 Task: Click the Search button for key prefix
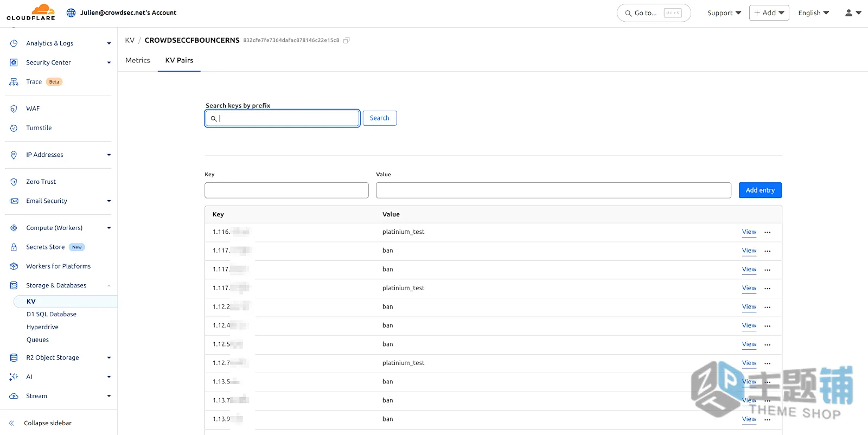pos(380,118)
